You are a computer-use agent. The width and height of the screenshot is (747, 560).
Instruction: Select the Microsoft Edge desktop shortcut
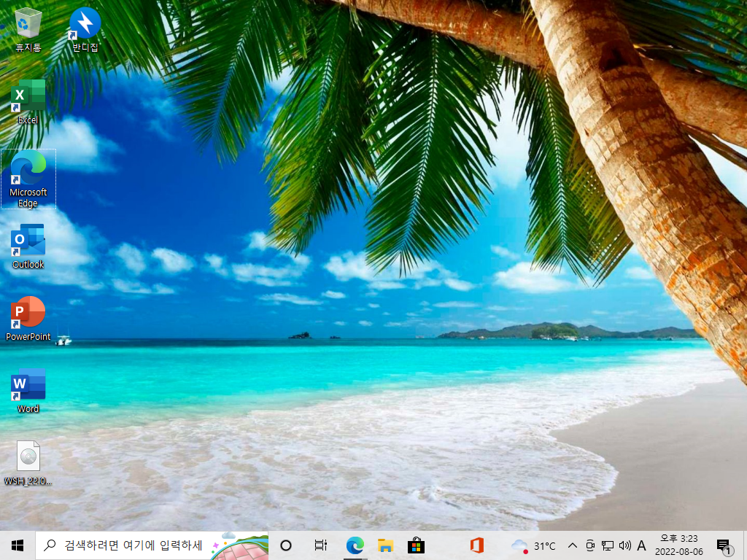[28, 179]
